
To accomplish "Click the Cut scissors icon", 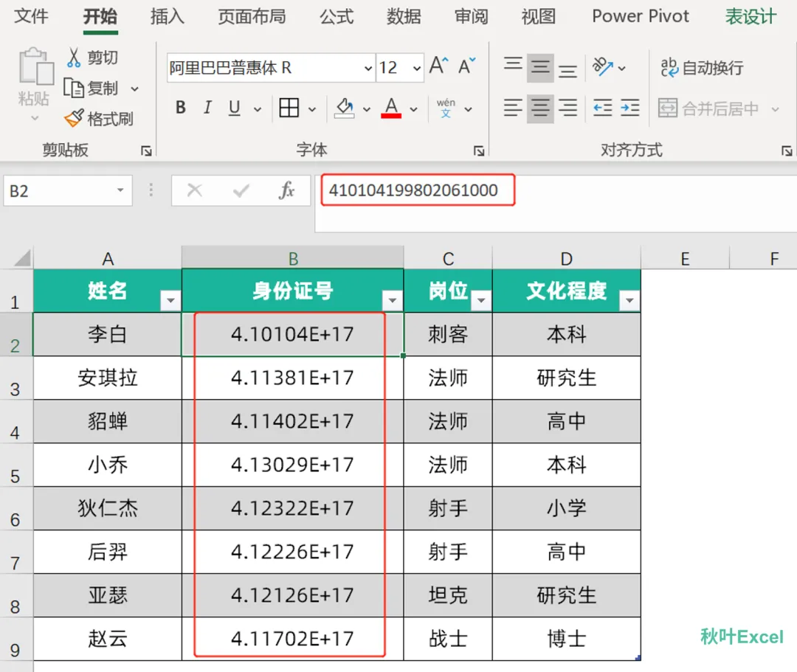I will (74, 58).
